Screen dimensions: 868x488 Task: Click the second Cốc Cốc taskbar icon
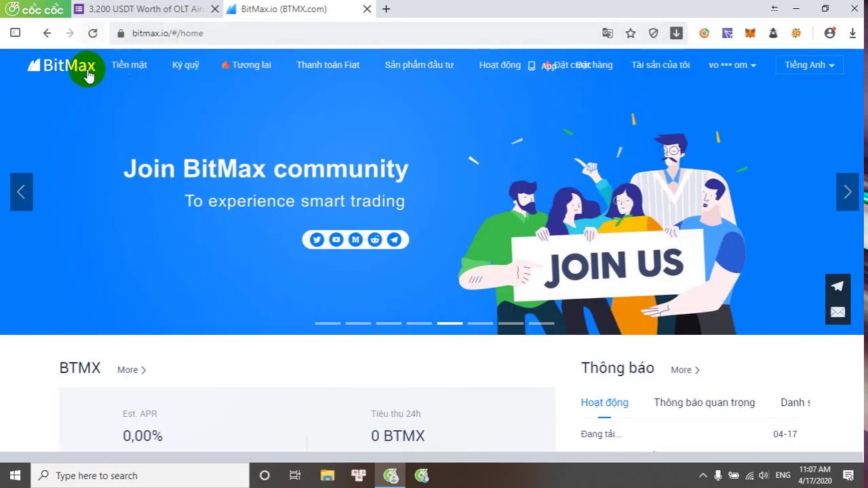(x=422, y=475)
